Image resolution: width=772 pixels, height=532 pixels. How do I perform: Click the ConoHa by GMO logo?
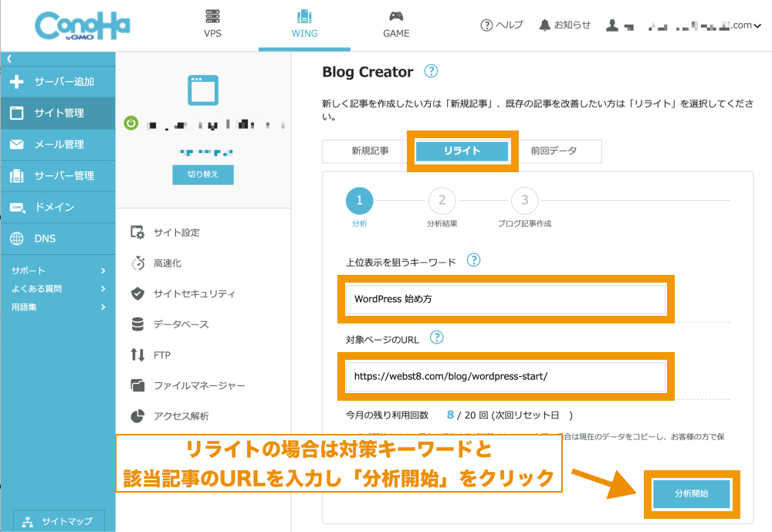(83, 25)
